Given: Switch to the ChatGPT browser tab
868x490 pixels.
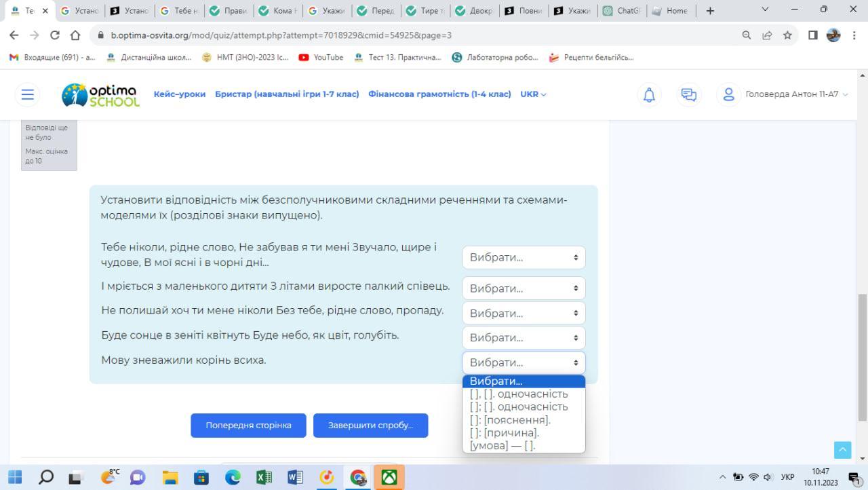Looking at the screenshot, I should (x=622, y=11).
